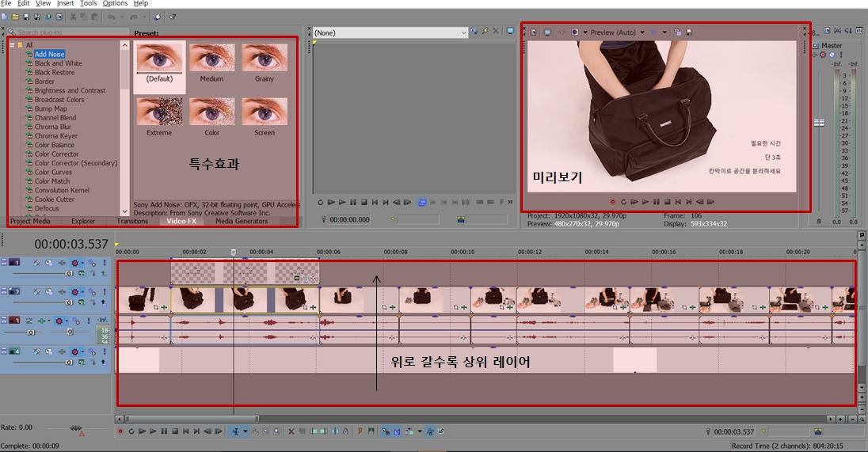Toggle Mute on audio track 3

coord(76,321)
